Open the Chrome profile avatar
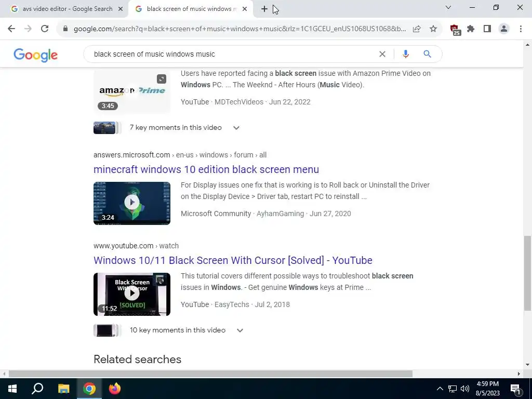 (504, 29)
